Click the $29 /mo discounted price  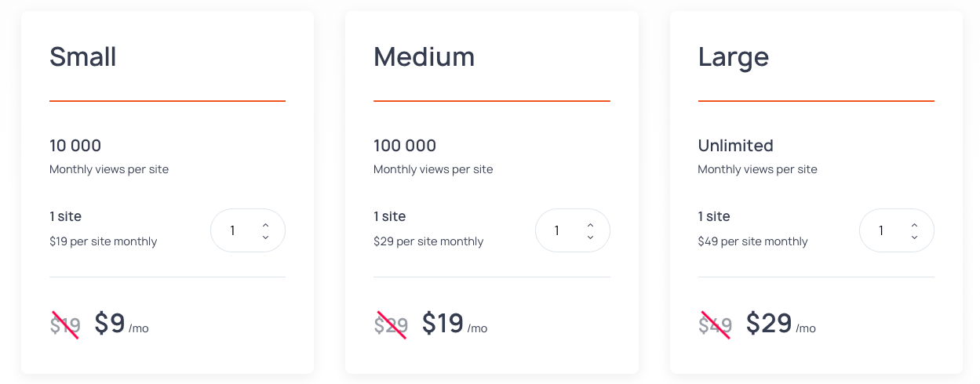[x=781, y=323]
